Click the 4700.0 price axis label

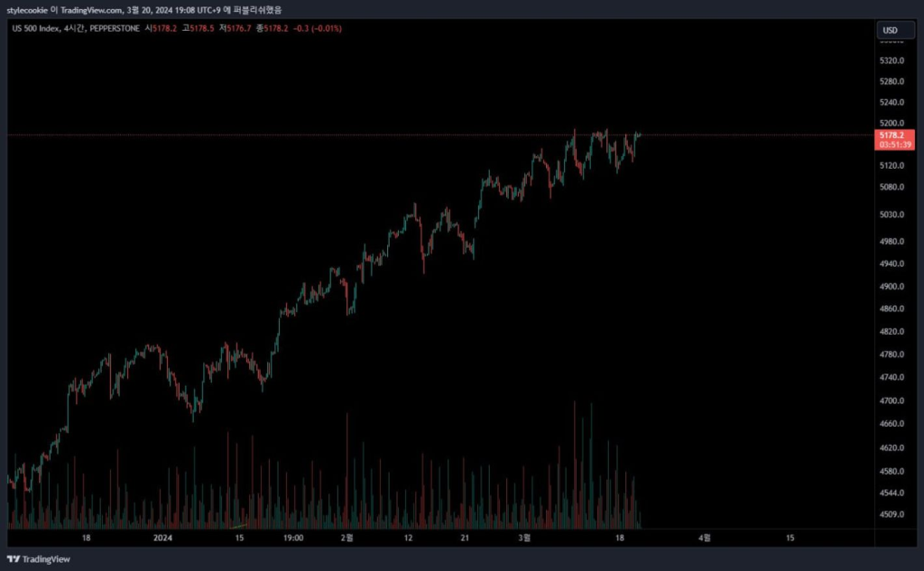click(892, 401)
